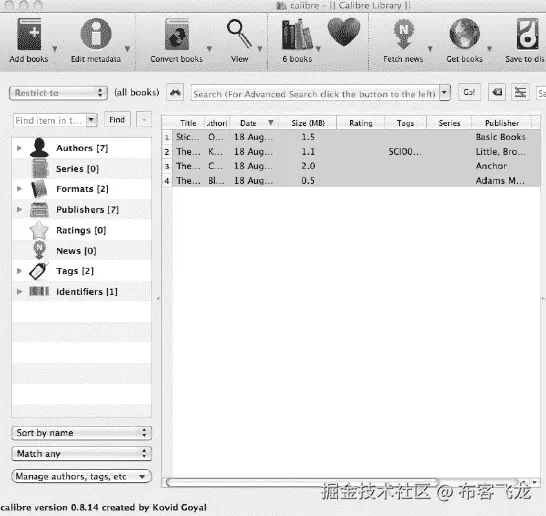Open the Get books globe icon
The width and height of the screenshot is (546, 516).
tap(465, 34)
